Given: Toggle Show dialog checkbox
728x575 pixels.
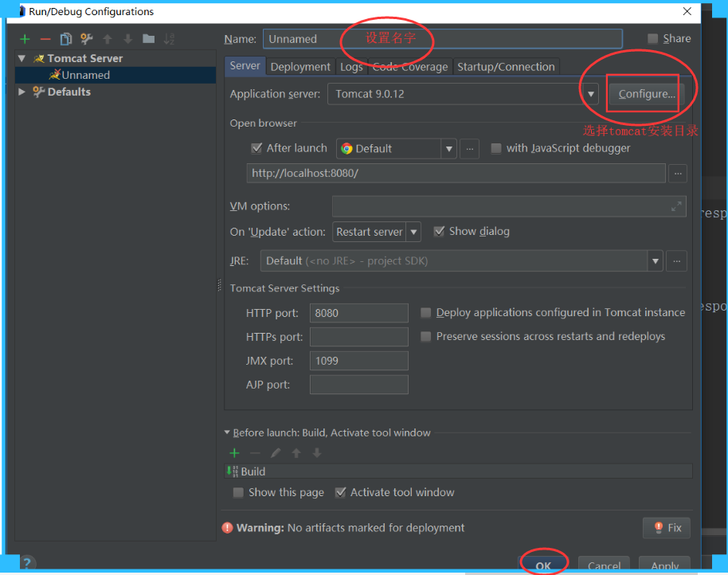Looking at the screenshot, I should pyautogui.click(x=439, y=231).
